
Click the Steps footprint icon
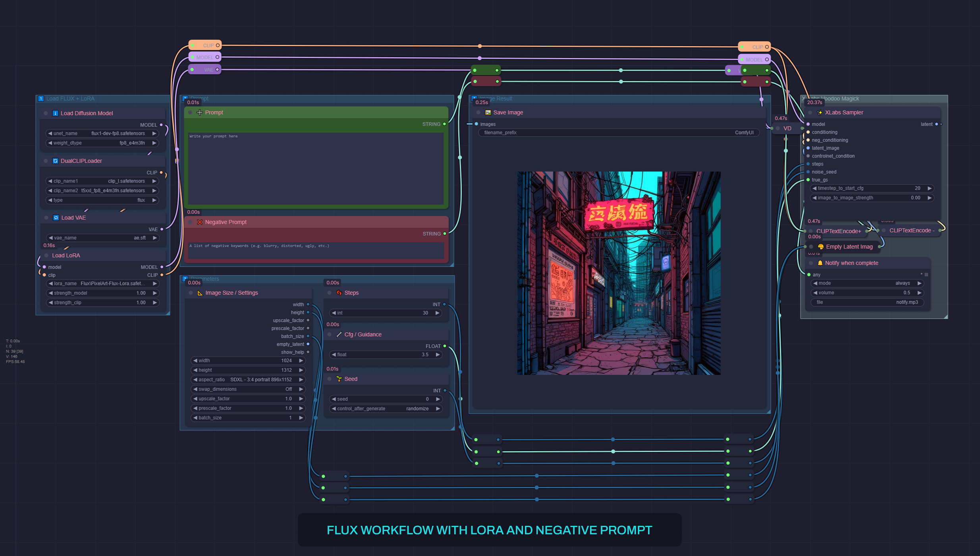point(339,293)
